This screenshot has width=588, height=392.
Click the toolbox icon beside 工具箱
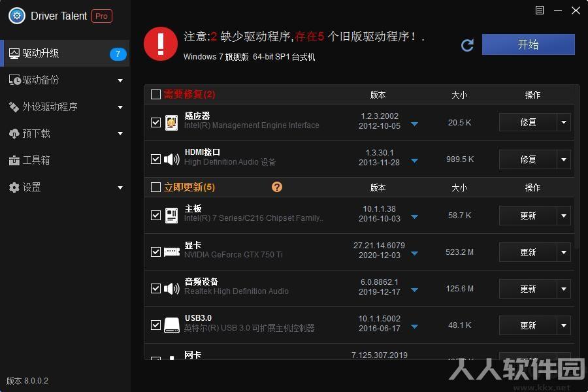tap(14, 161)
